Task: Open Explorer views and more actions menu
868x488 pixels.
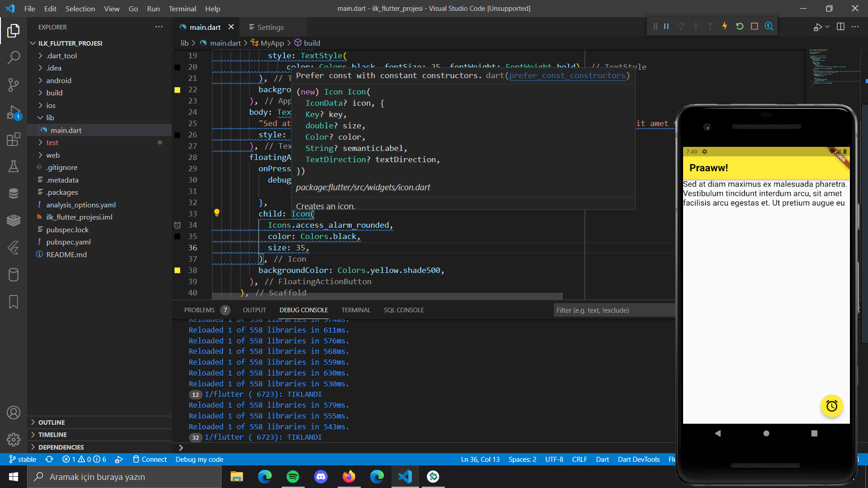Action: (x=159, y=27)
